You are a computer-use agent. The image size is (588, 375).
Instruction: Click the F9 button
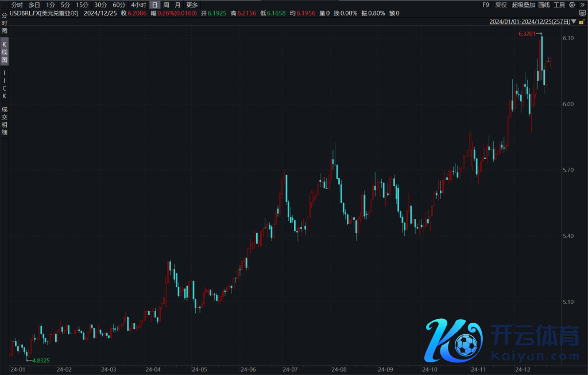pyautogui.click(x=486, y=5)
